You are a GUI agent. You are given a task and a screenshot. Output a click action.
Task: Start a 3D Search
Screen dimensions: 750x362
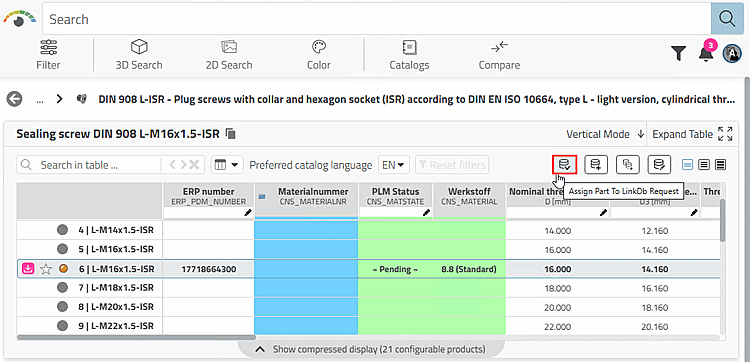click(139, 55)
